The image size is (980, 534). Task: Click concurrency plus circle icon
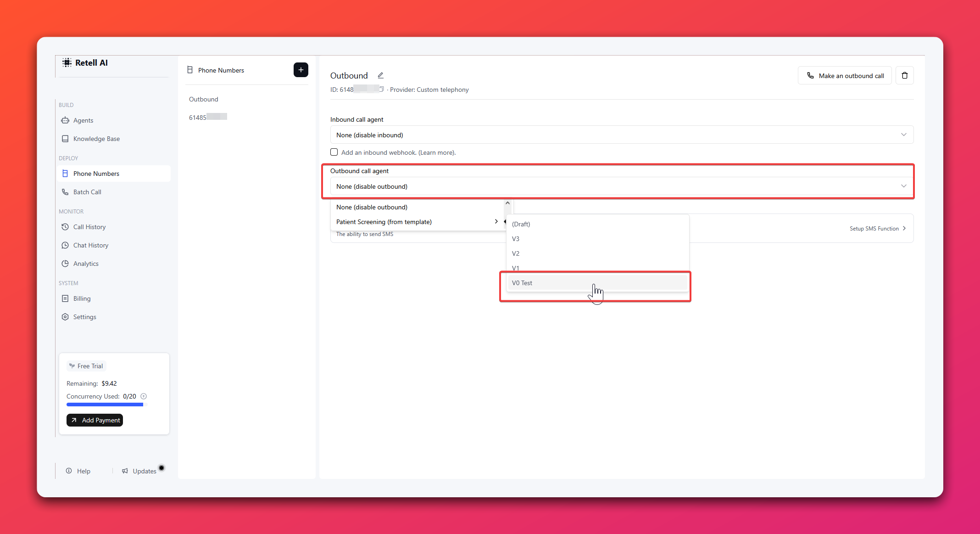(144, 396)
